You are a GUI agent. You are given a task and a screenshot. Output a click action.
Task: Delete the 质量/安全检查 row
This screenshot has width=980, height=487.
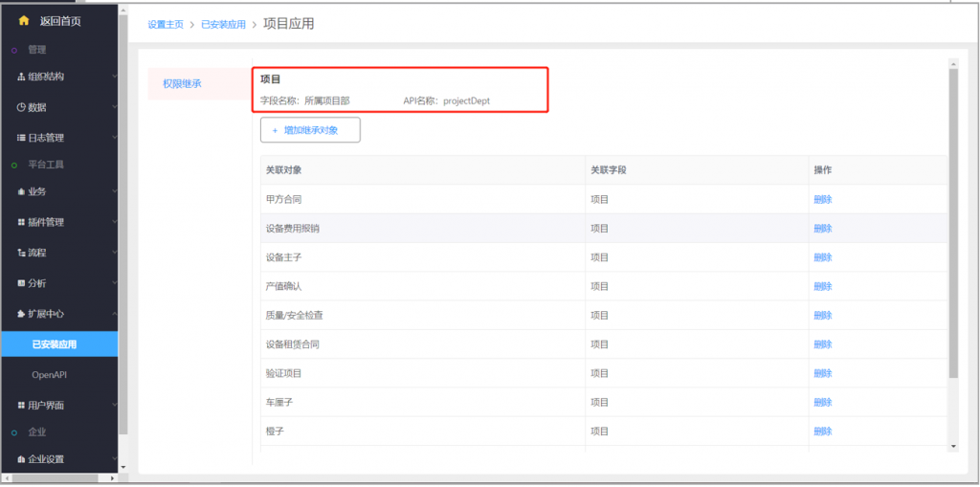pos(822,315)
